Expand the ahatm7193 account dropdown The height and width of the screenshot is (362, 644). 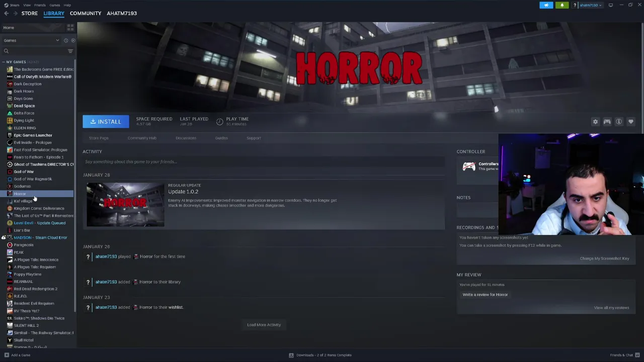pyautogui.click(x=590, y=5)
